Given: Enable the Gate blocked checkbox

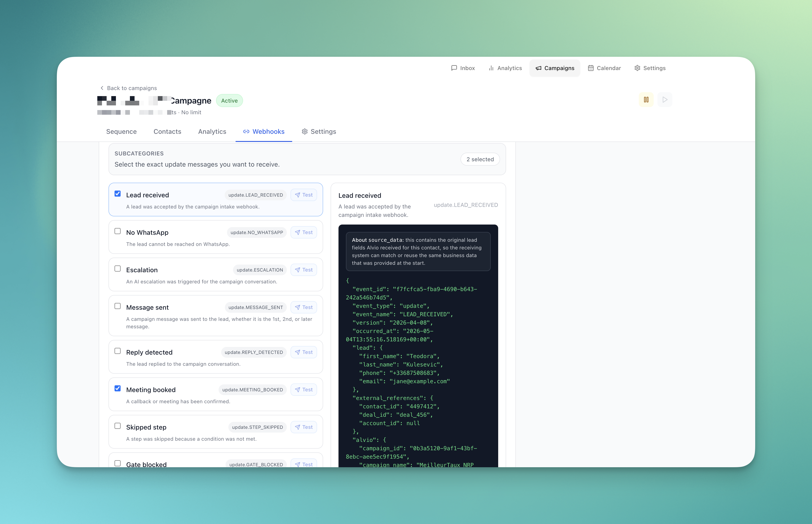Looking at the screenshot, I should coord(118,463).
